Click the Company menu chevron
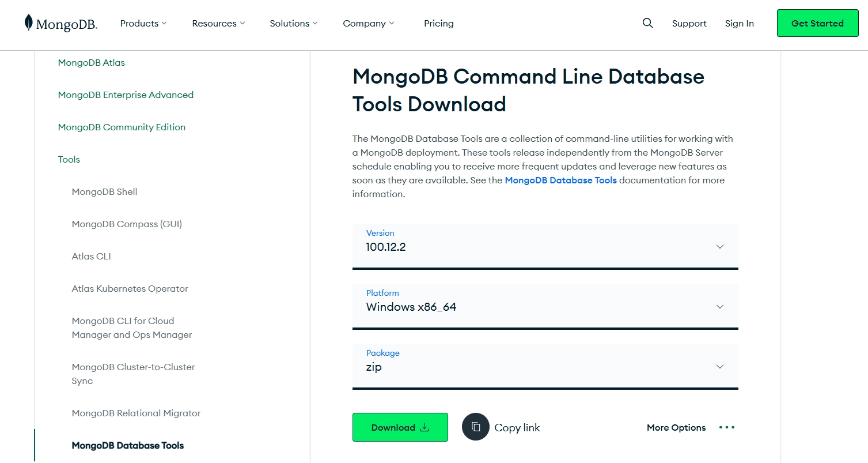Screen dimensions: 868x463 [392, 23]
